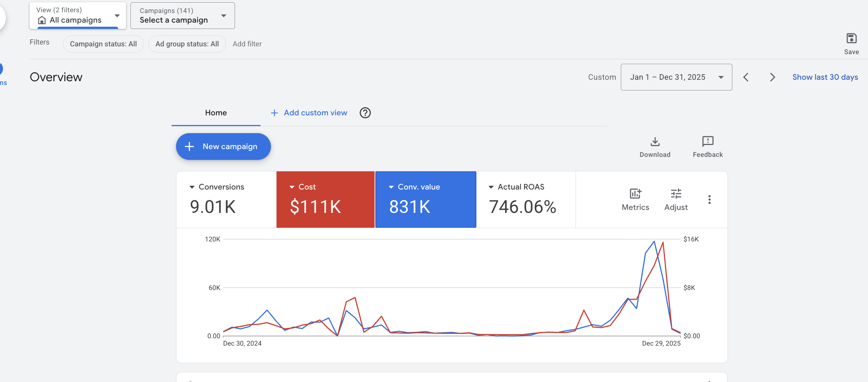Click the New campaign button

point(223,146)
